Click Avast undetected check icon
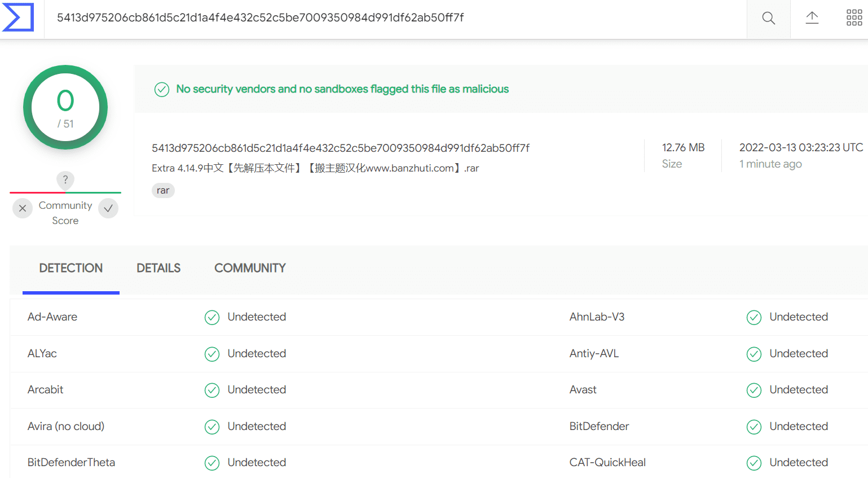This screenshot has width=868, height=478. point(754,390)
